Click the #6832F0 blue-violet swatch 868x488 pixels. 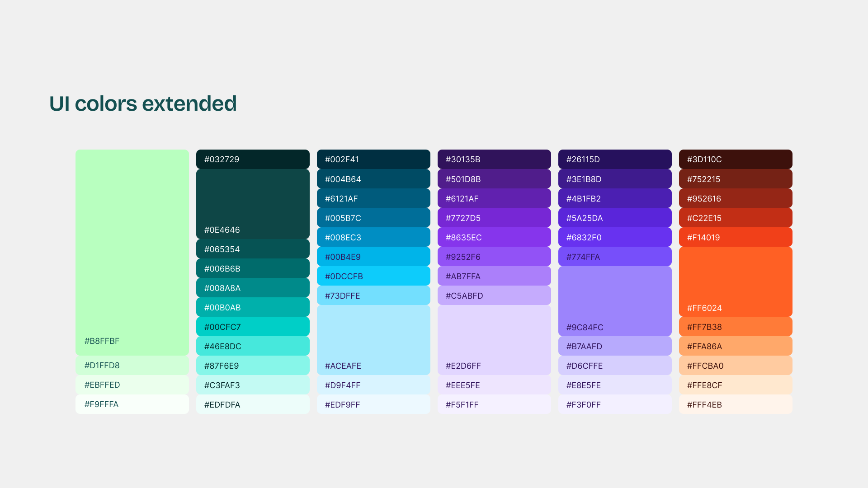[615, 237]
